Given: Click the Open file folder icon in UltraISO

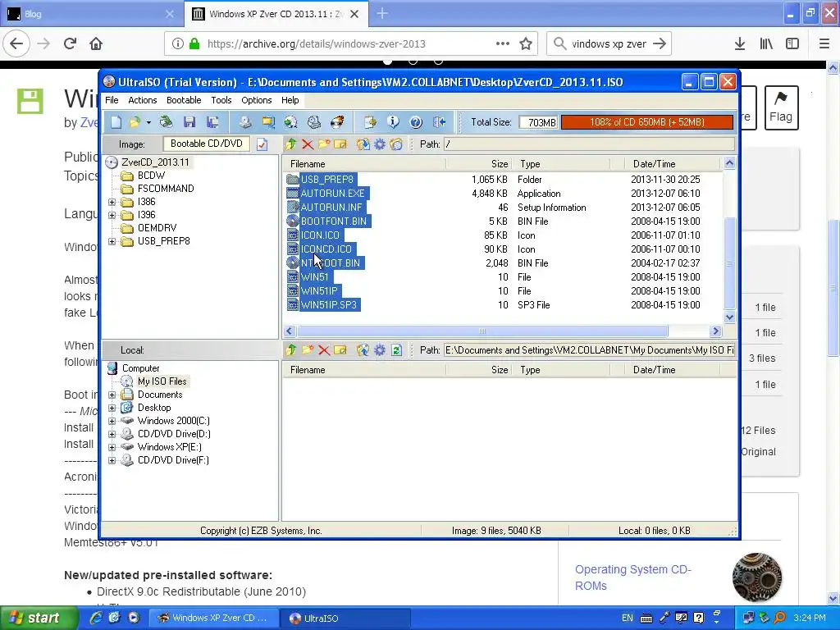Looking at the screenshot, I should pos(134,122).
